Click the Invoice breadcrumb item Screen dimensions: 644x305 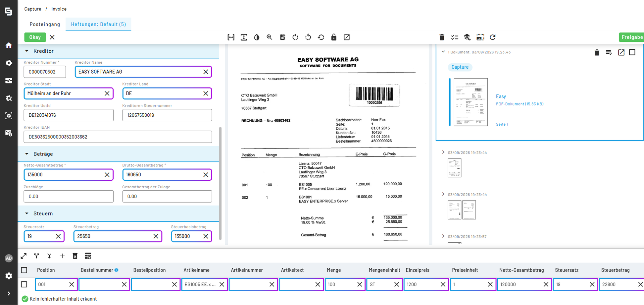click(59, 9)
